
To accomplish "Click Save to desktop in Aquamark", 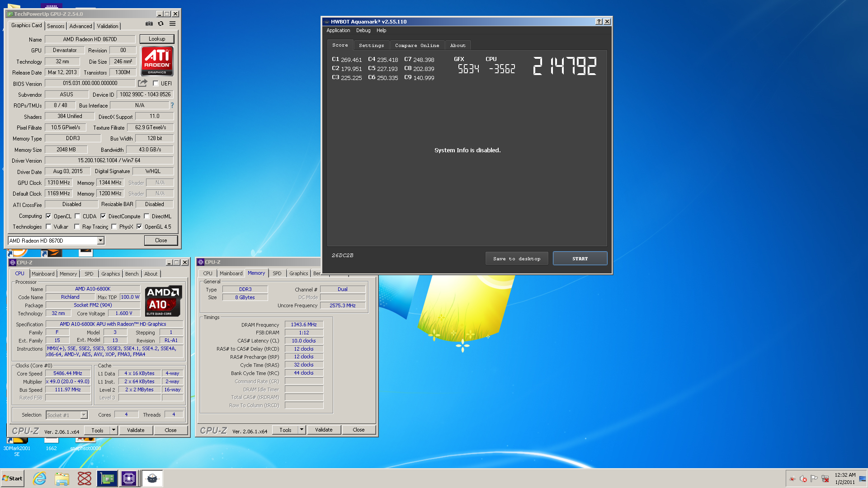I will 517,258.
